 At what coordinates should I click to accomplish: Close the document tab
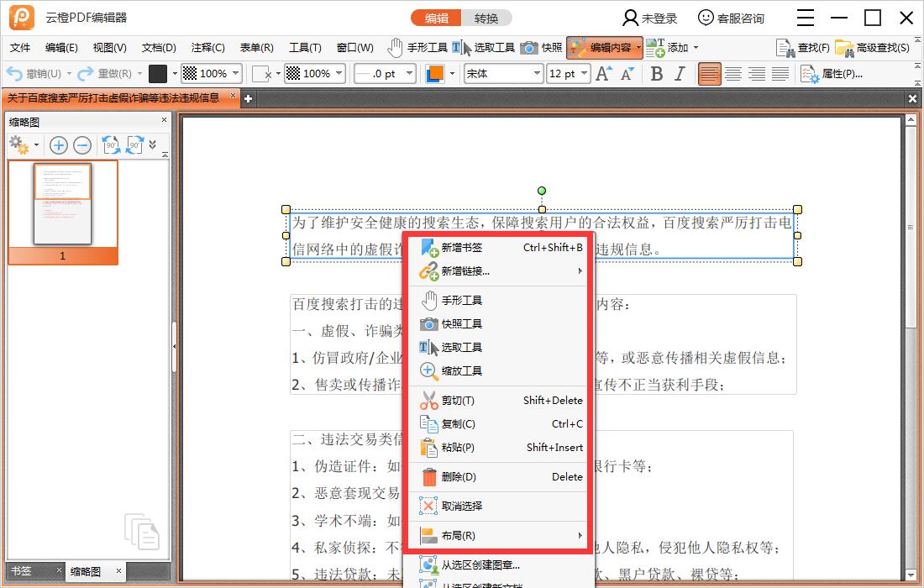tap(233, 96)
